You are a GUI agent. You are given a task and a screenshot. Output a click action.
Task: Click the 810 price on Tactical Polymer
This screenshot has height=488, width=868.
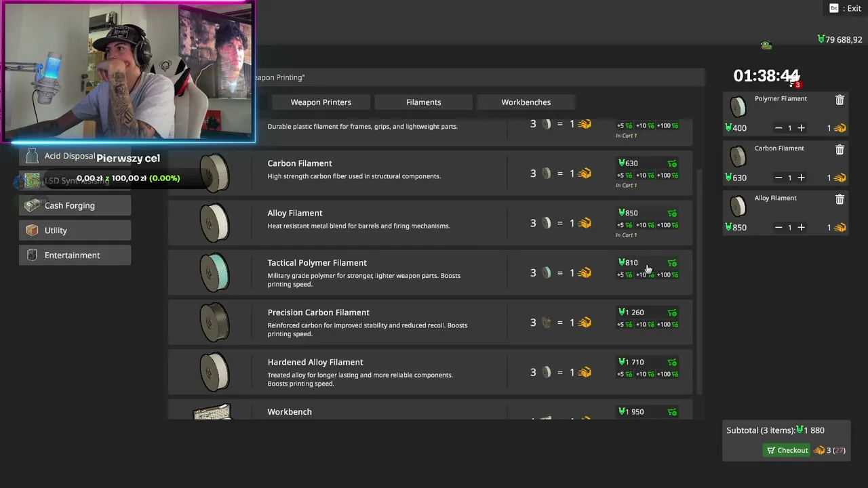(628, 263)
